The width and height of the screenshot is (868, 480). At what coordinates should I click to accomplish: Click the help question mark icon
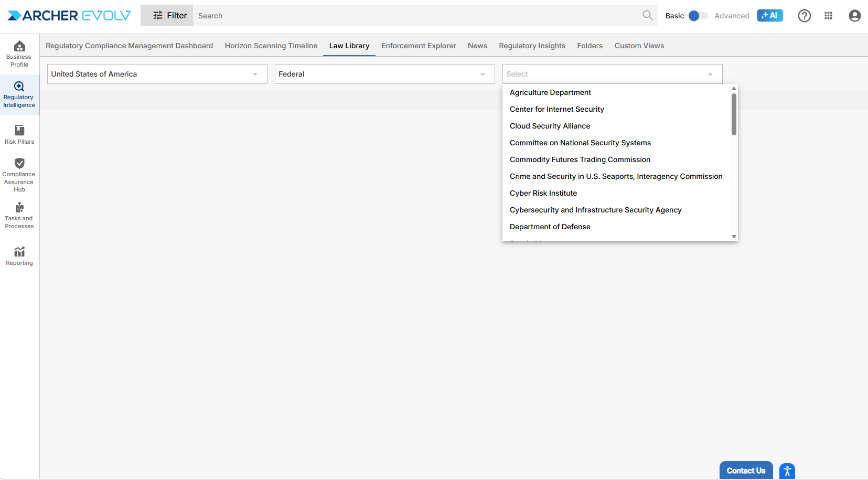coord(804,16)
